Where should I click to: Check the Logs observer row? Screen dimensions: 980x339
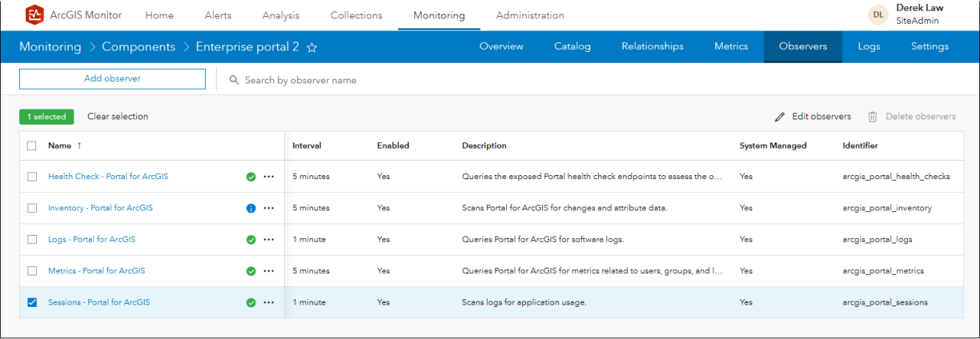pyautogui.click(x=31, y=240)
